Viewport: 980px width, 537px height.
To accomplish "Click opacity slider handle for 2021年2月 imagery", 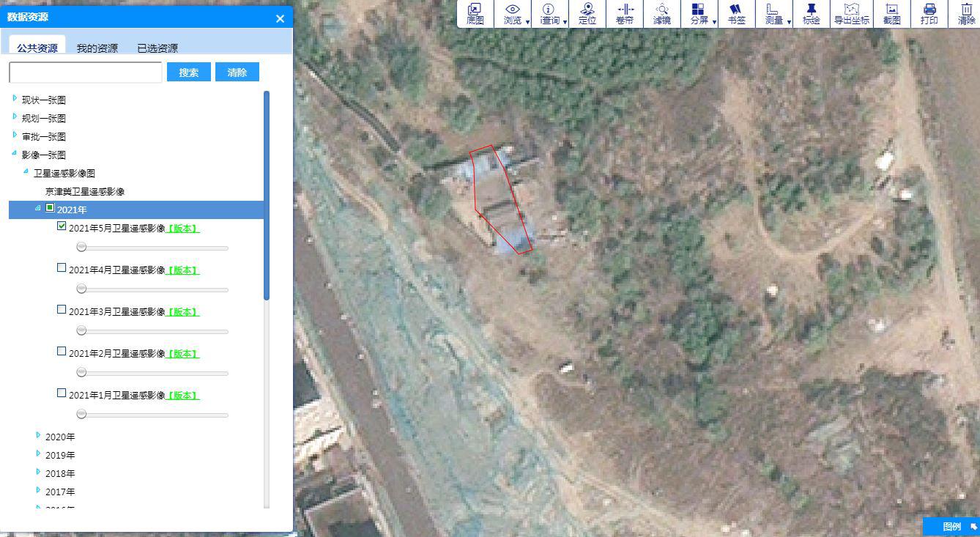I will 81,373.
